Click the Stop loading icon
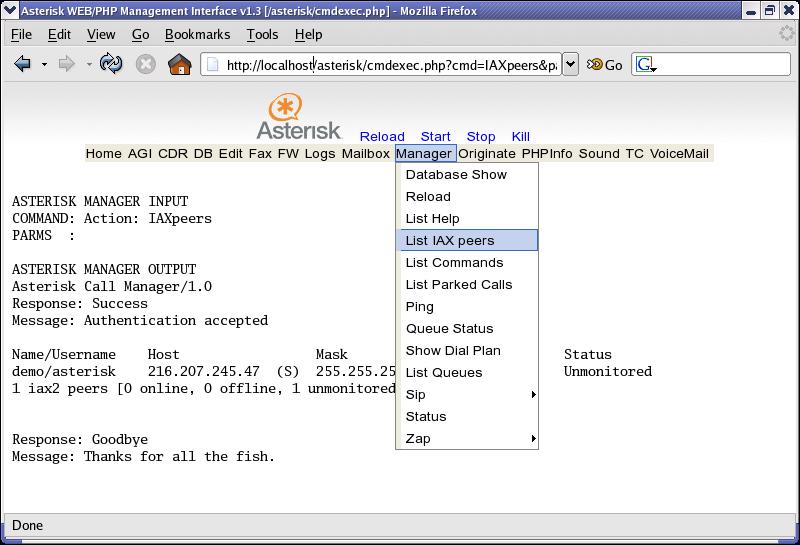The width and height of the screenshot is (800, 545). coord(146,65)
